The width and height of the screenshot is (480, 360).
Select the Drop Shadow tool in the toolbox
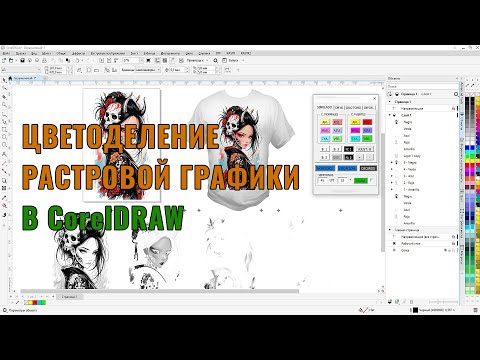(x=4, y=180)
